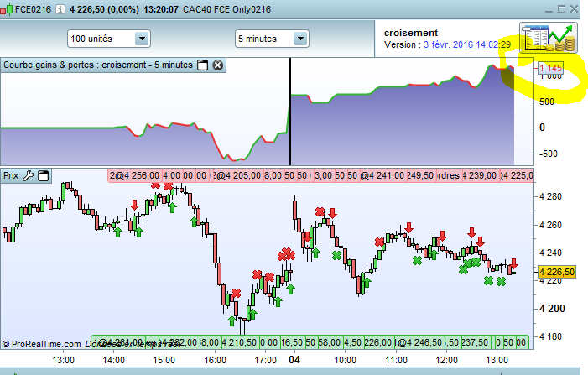
Task: Detach the Prix panel window icon
Action: [44, 175]
